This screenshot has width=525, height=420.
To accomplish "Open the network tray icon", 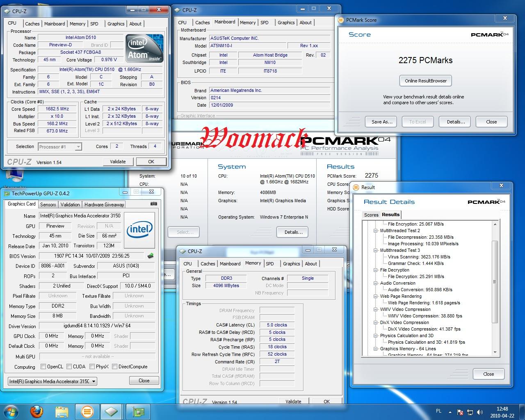I will [470, 412].
